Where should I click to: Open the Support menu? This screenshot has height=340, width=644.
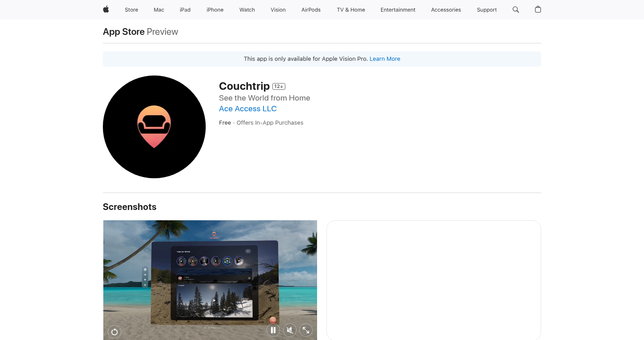(487, 10)
